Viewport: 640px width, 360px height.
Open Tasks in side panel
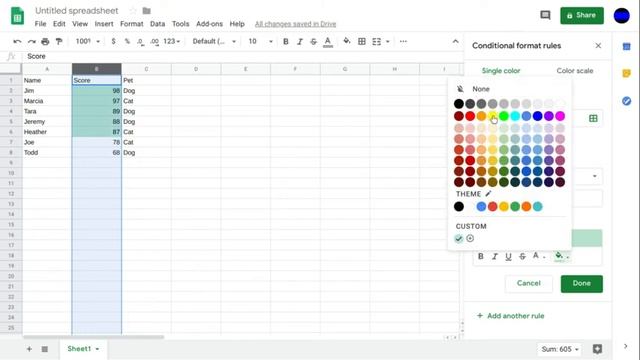627,101
